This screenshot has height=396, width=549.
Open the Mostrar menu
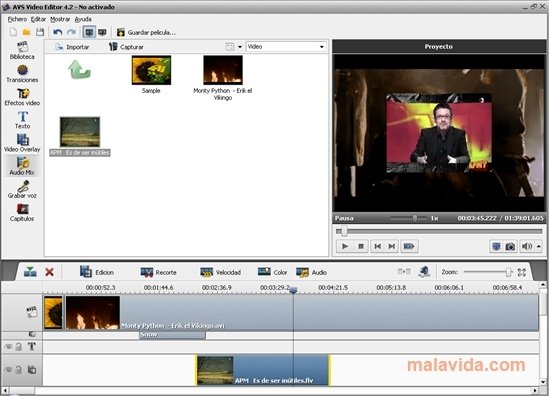click(x=60, y=19)
